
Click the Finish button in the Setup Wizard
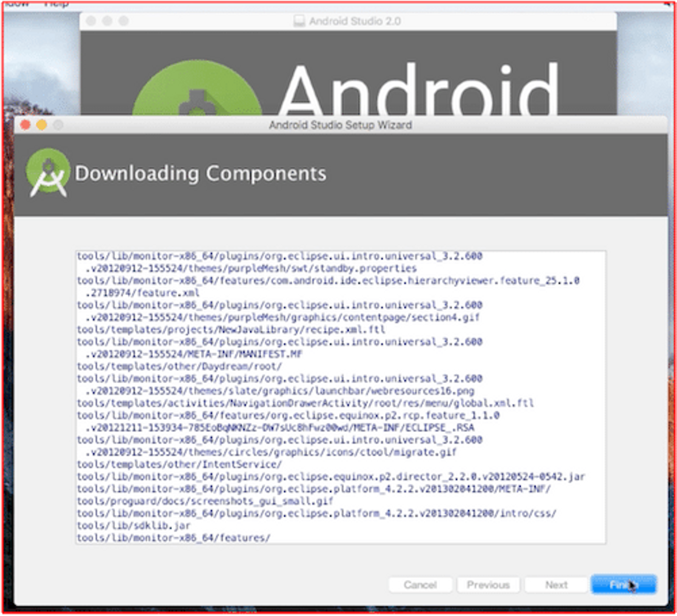pos(623,584)
